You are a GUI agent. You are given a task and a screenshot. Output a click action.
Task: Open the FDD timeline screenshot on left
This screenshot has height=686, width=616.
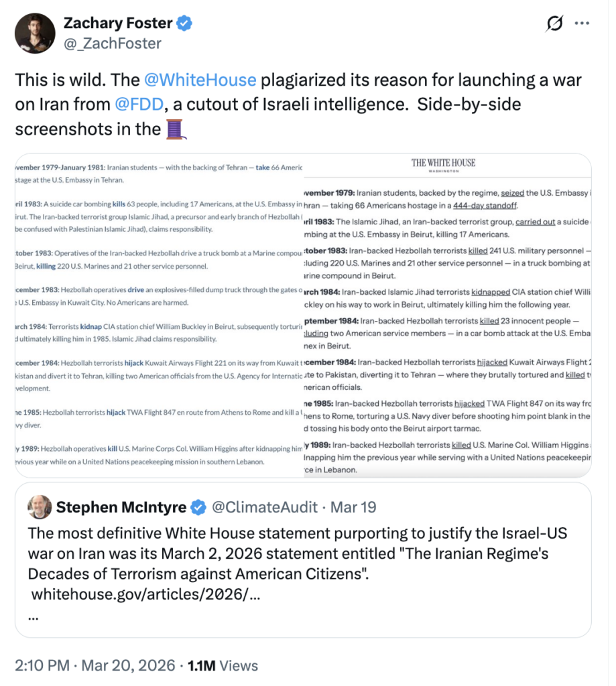point(160,315)
